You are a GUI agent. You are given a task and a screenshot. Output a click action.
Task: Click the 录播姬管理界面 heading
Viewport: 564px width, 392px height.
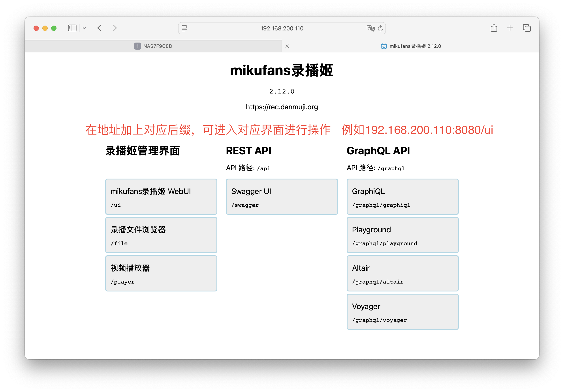(x=143, y=151)
